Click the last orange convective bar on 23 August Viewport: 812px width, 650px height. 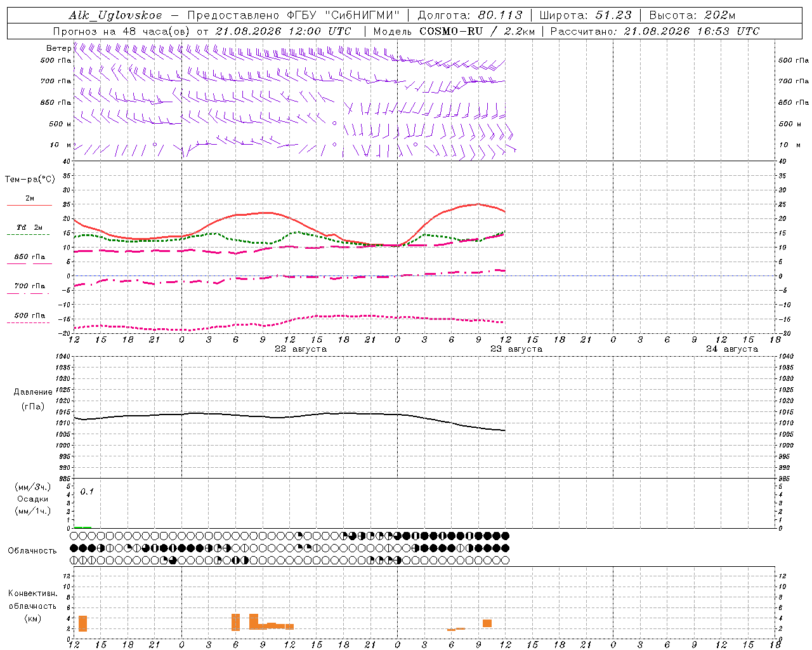click(487, 623)
